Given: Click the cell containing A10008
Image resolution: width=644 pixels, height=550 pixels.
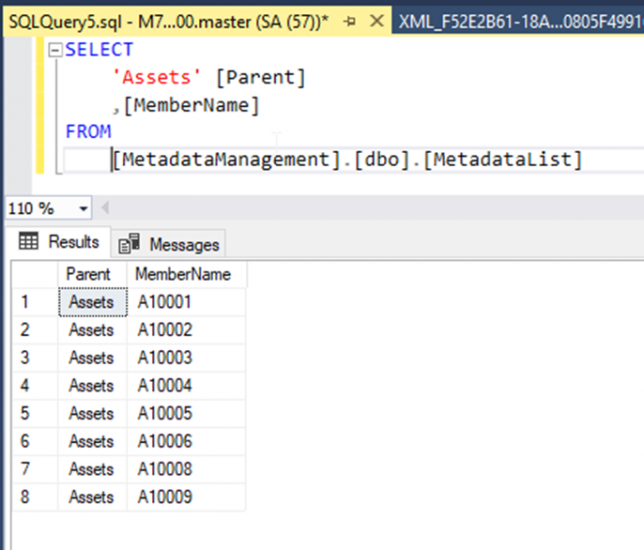Looking at the screenshot, I should tap(165, 469).
